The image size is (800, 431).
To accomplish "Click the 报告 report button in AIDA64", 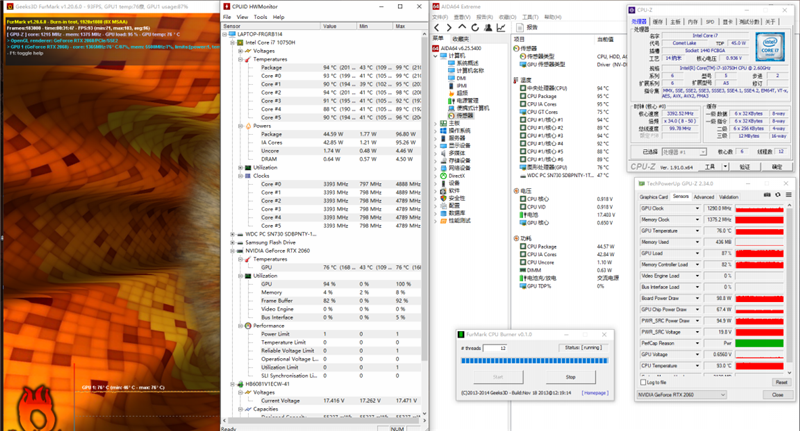I will (527, 28).
